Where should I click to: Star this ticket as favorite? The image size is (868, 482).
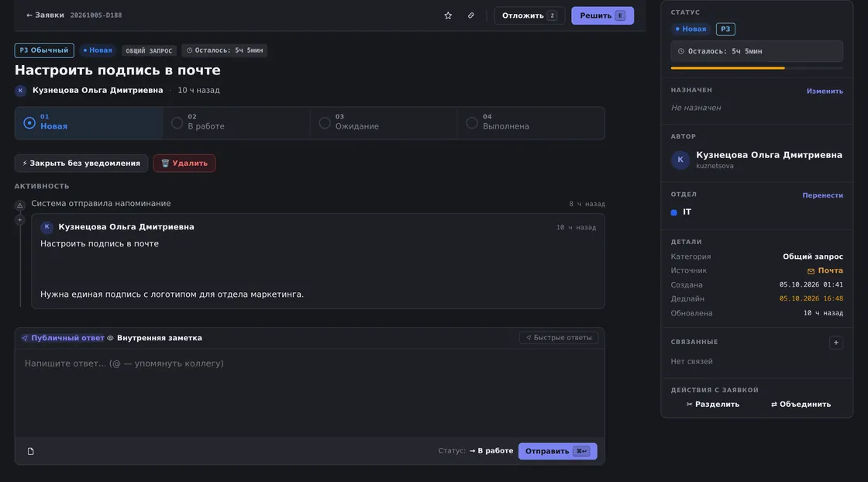tap(448, 15)
